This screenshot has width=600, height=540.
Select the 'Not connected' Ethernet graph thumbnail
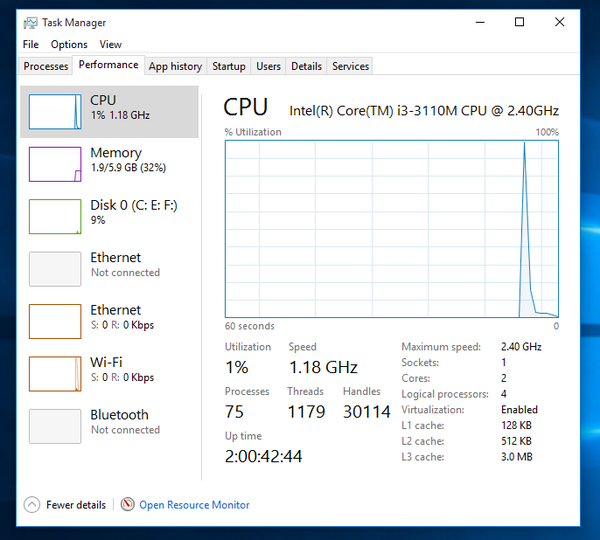pos(55,269)
